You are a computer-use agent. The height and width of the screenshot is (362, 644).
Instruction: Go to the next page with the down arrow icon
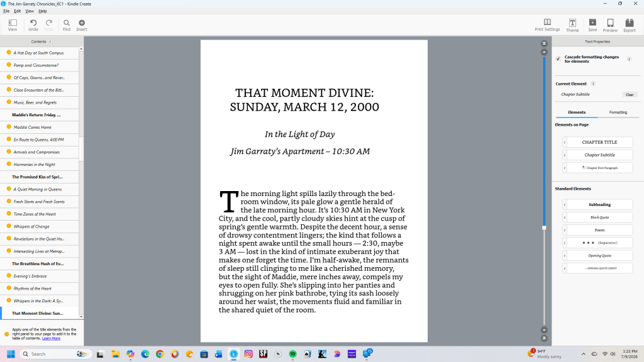point(544,330)
